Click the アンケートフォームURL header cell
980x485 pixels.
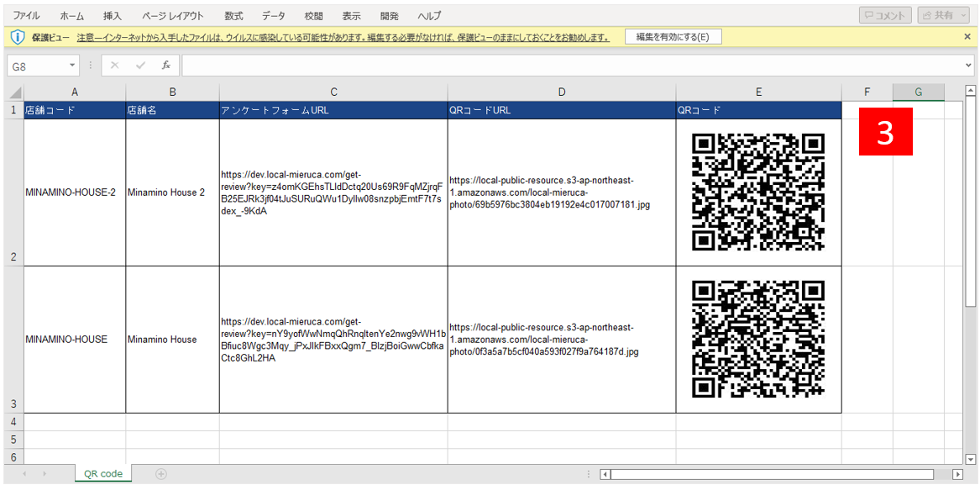click(x=333, y=109)
